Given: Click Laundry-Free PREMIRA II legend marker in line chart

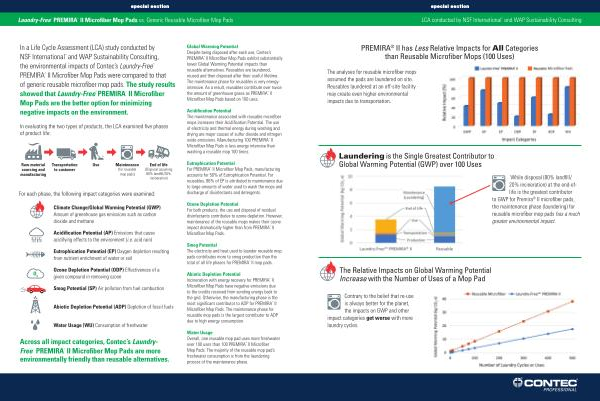Looking at the screenshot, I should tap(511, 294).
